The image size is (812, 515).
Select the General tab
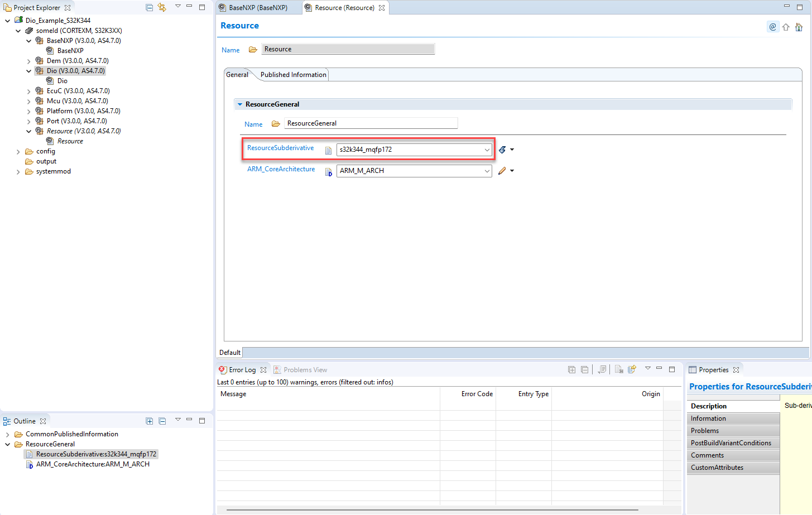pyautogui.click(x=237, y=75)
